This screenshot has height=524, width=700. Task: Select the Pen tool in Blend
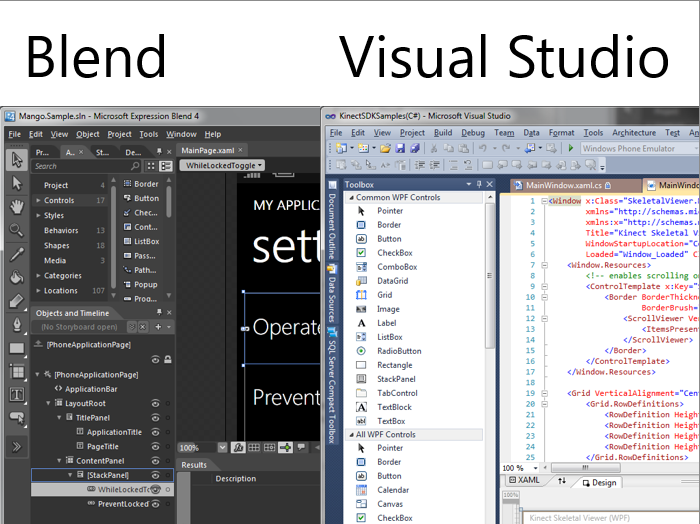[17, 324]
